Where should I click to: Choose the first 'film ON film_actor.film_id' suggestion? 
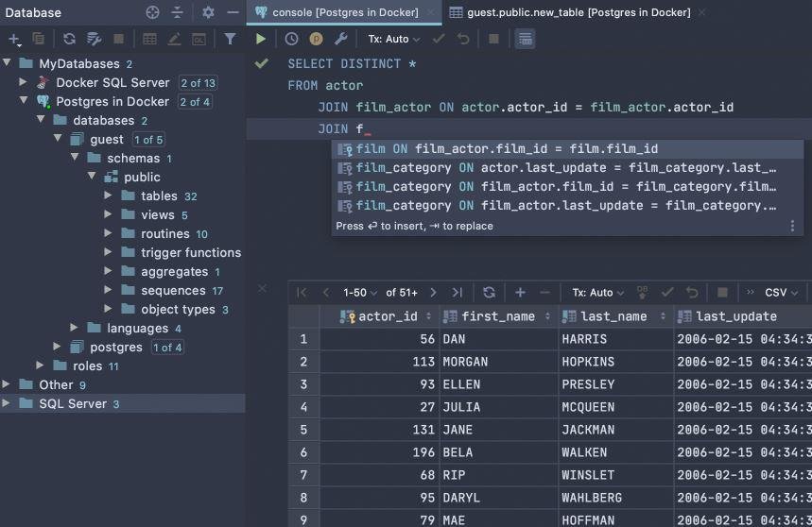click(507, 149)
